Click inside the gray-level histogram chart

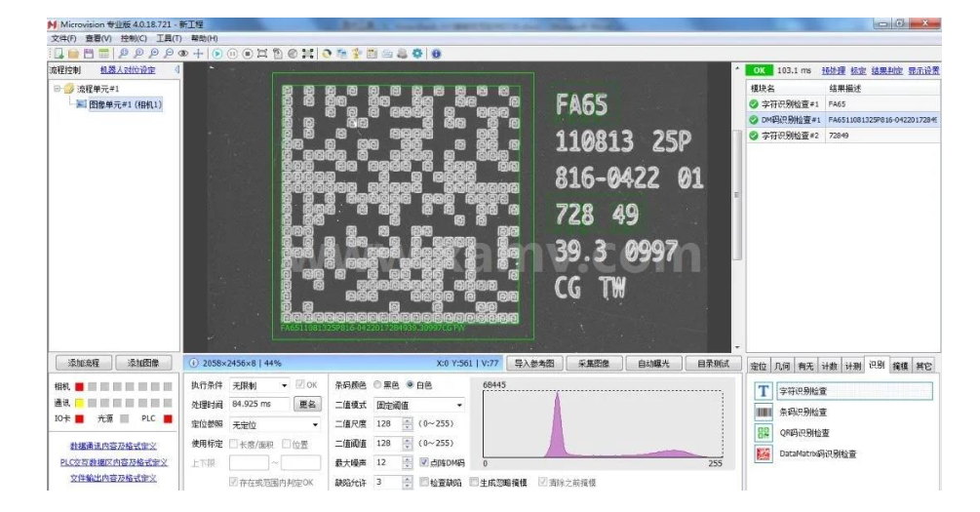[604, 424]
